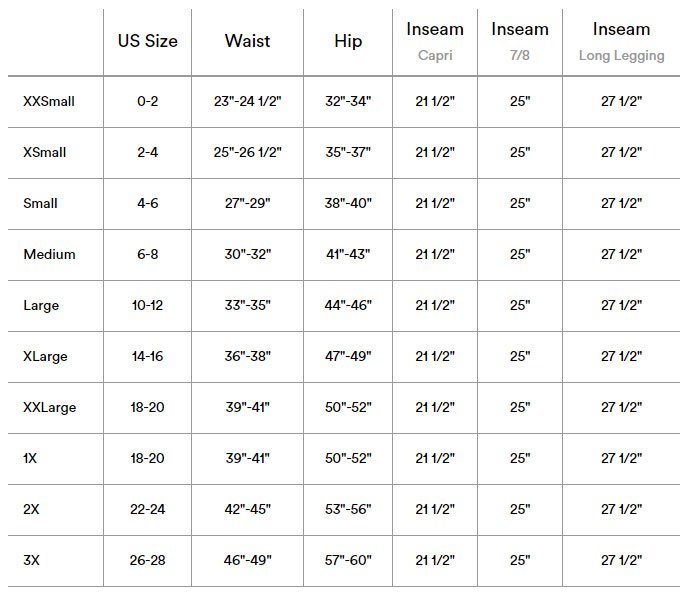Click Large hip value 44"-46"
The height and width of the screenshot is (595, 689).
tap(348, 305)
